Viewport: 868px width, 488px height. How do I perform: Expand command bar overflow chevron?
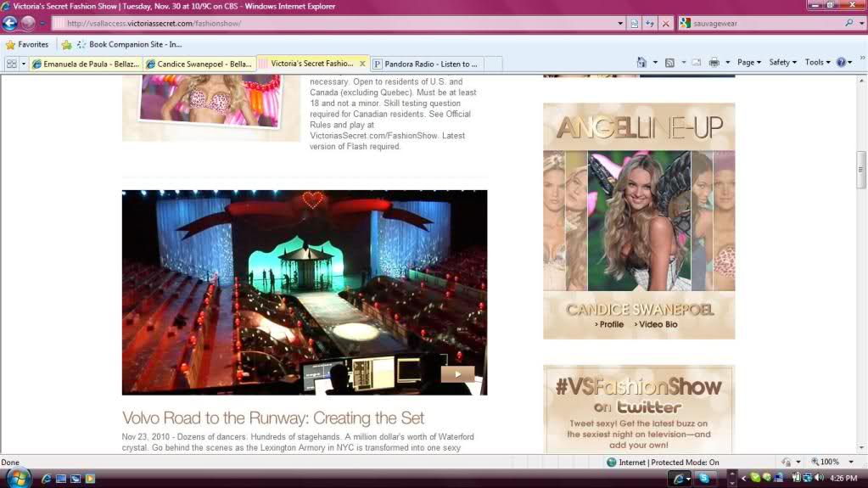point(862,59)
